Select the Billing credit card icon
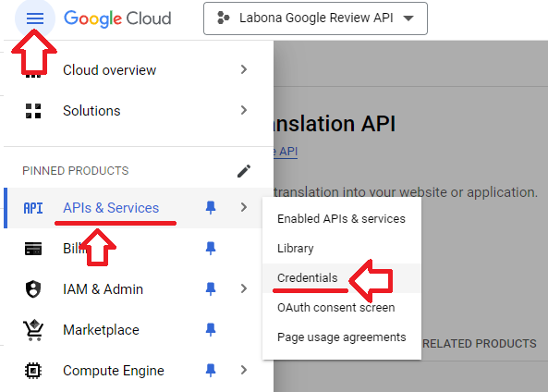 click(x=33, y=249)
